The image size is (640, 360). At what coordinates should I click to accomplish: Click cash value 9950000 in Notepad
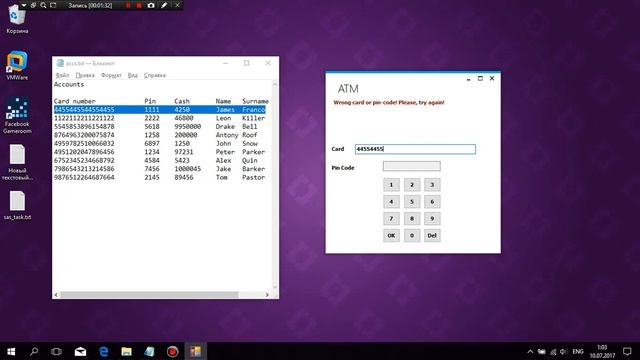[187, 127]
